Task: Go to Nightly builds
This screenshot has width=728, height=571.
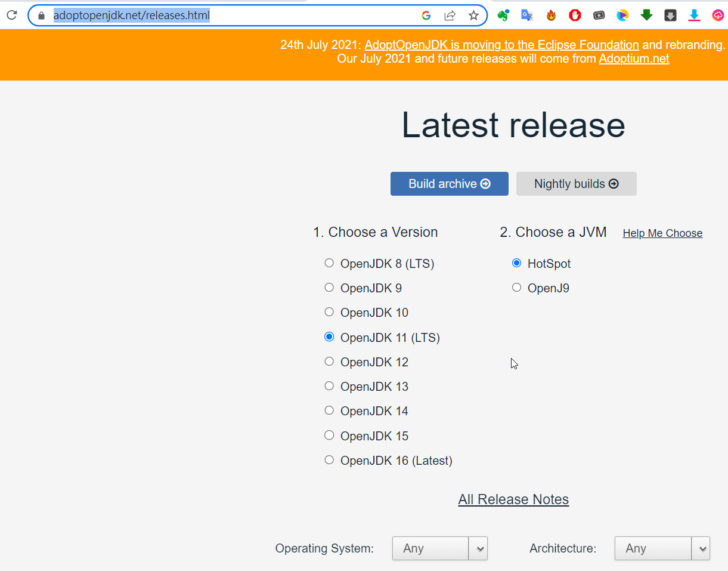Action: 577,184
